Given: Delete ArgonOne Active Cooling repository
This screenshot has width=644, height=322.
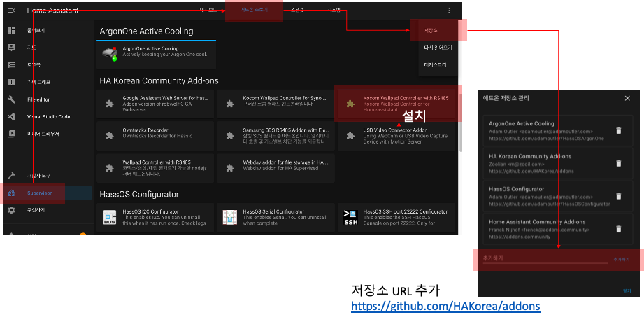Looking at the screenshot, I should point(619,131).
